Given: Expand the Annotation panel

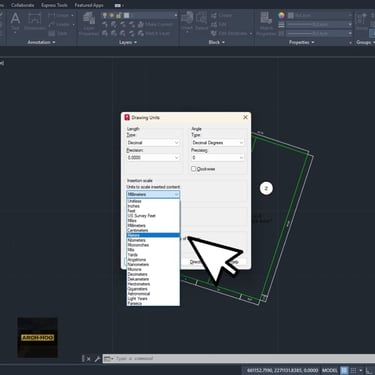Looking at the screenshot, I should 41,42.
